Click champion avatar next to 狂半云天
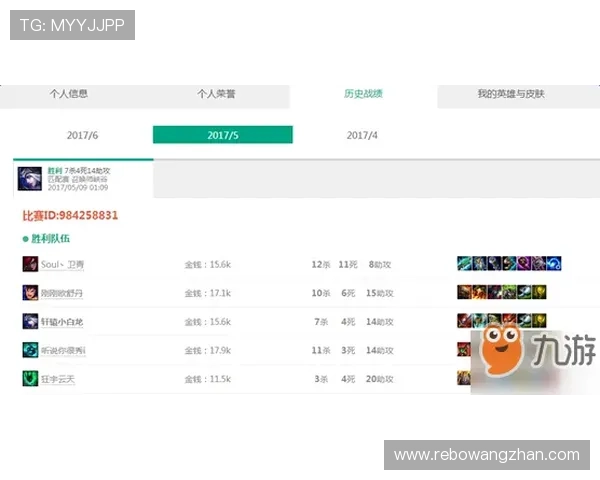This screenshot has height=480, width=600. coord(30,379)
